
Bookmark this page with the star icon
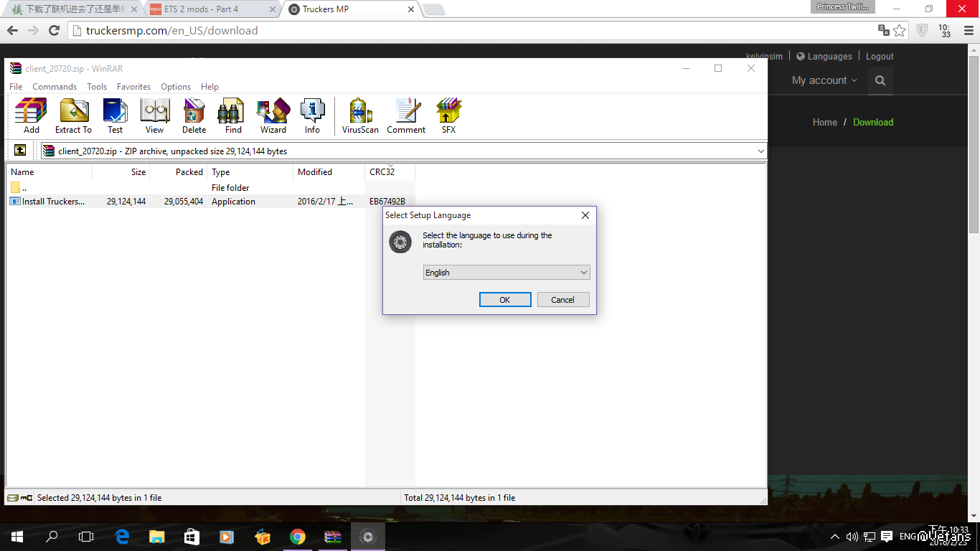(900, 30)
